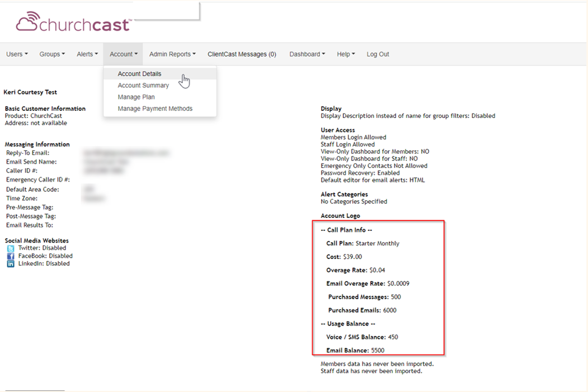Open the Dashboard dropdown
588x392 pixels.
coord(307,54)
